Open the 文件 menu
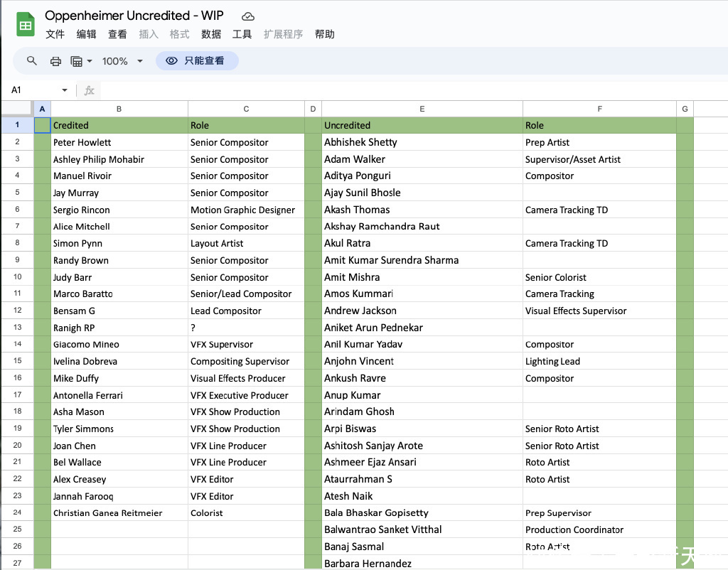 [55, 34]
